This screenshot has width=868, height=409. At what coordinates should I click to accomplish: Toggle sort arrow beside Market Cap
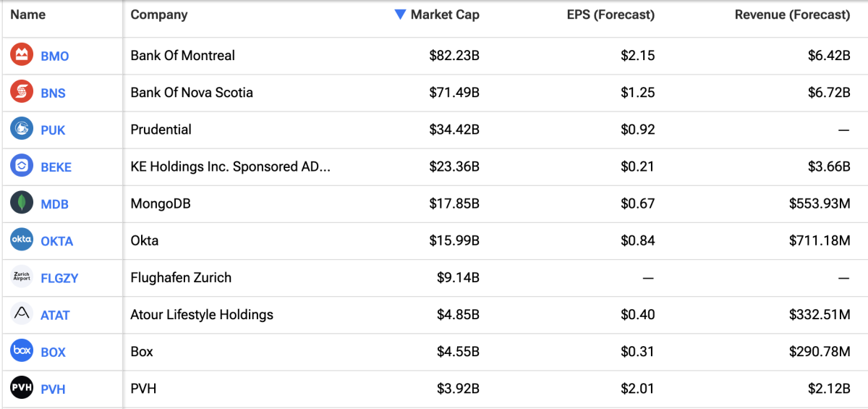coord(400,14)
